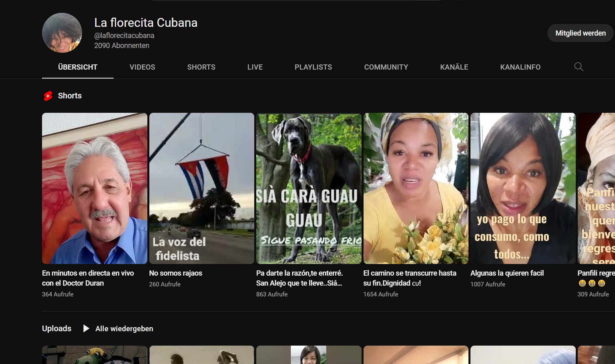Click the 'No somos rajaos' video title
This screenshot has height=364, width=615.
175,273
